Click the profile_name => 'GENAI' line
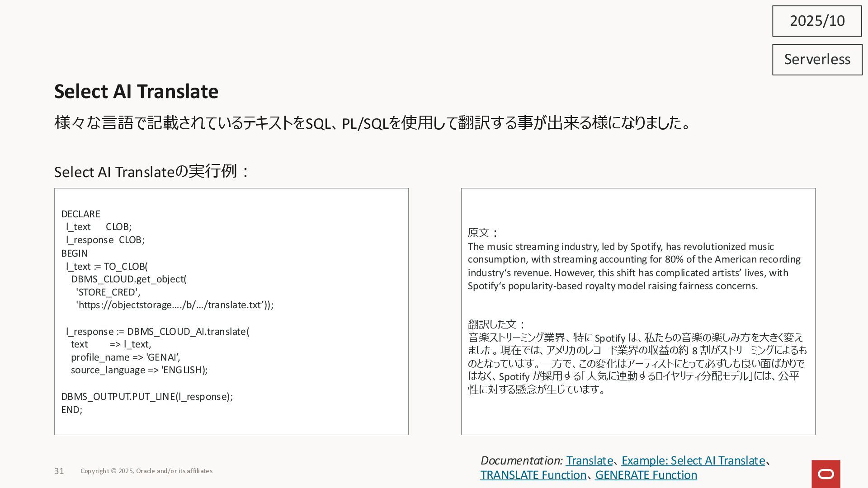Screen dimensions: 868x488 point(125,357)
